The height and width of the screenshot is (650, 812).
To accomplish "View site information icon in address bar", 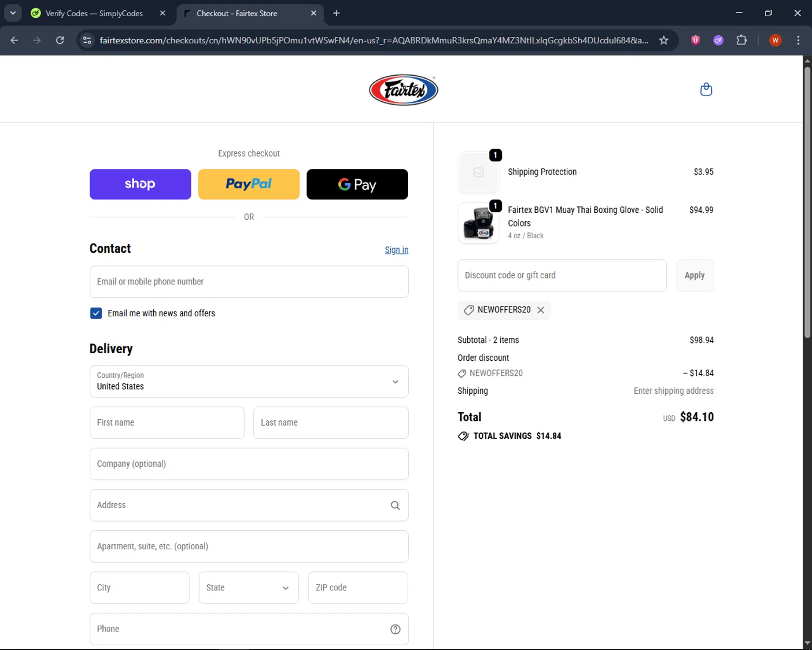I will point(87,40).
